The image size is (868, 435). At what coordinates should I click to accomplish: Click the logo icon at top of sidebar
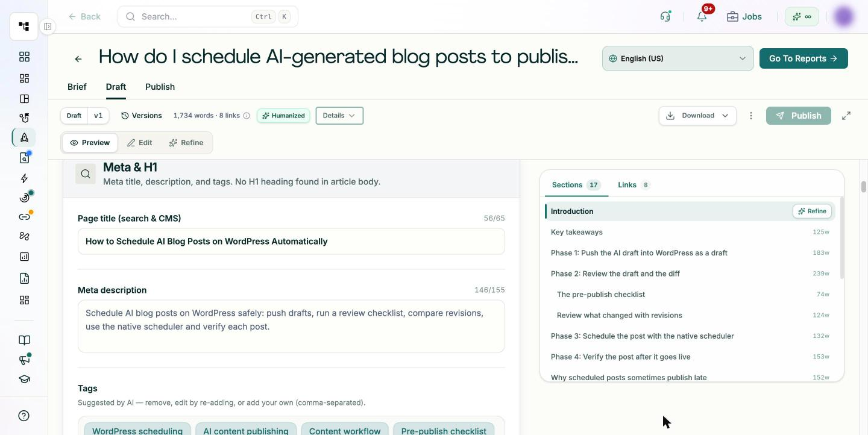[24, 27]
